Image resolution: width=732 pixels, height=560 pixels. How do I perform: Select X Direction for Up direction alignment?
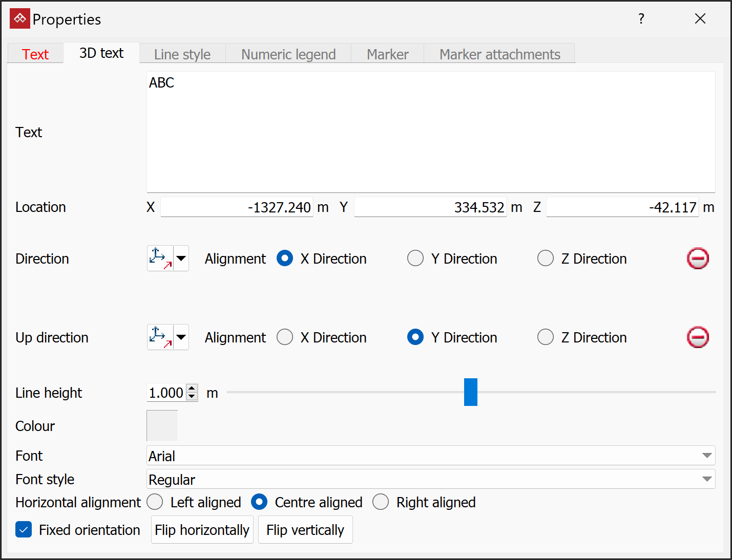[x=285, y=337]
